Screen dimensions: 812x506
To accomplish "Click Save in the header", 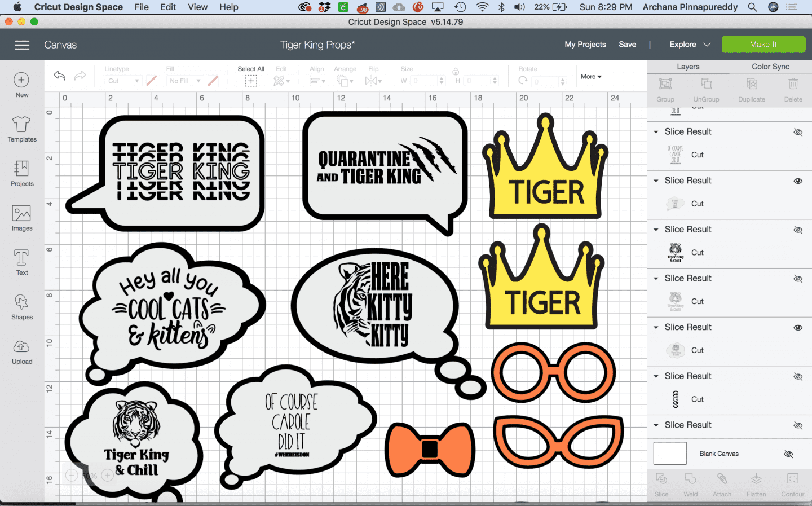I will point(627,45).
